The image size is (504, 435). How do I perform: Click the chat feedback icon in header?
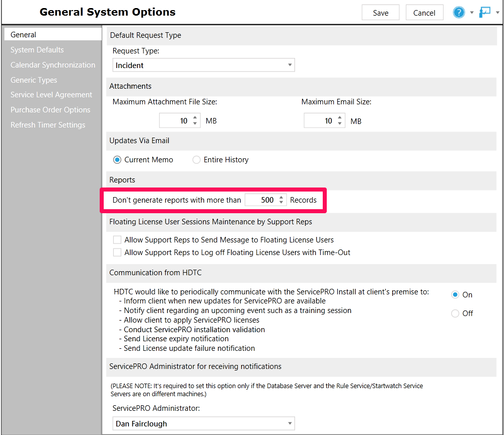point(485,13)
